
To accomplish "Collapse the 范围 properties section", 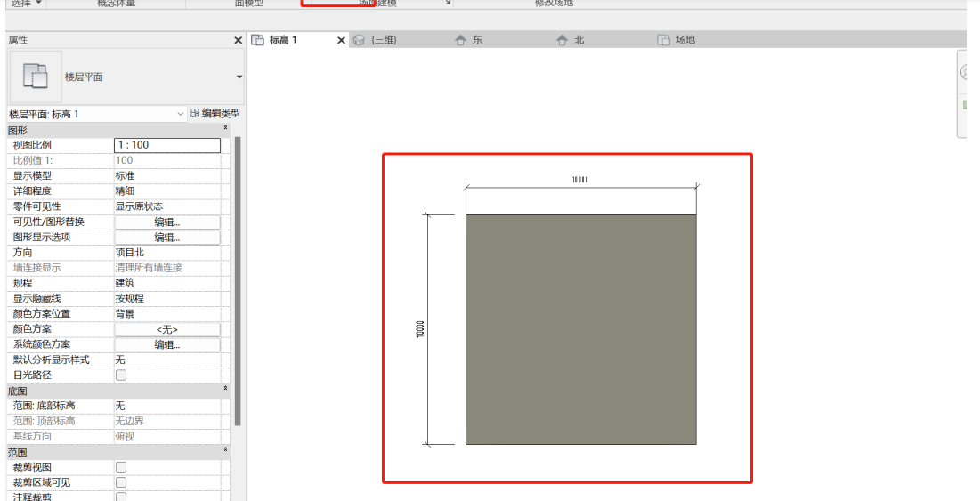I will (x=225, y=450).
